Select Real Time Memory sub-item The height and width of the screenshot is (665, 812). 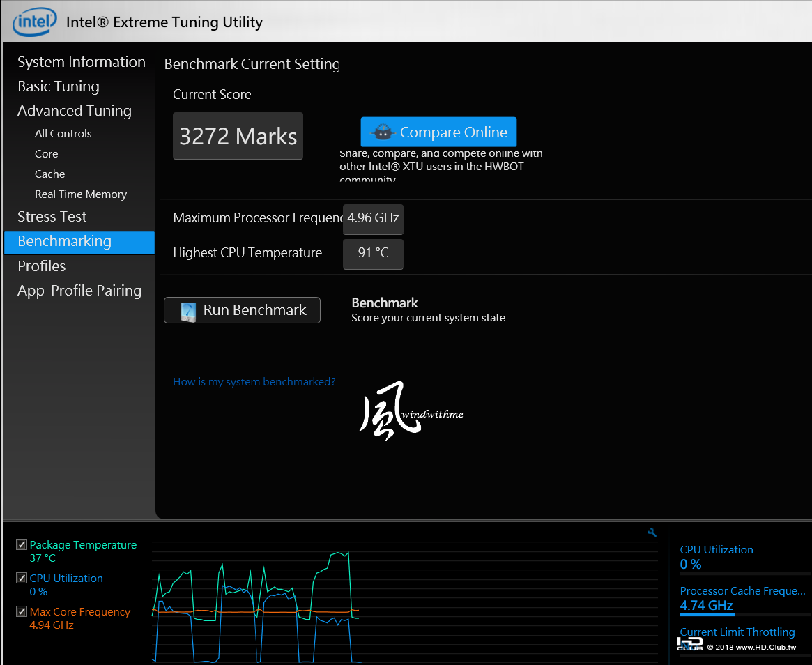click(x=81, y=194)
